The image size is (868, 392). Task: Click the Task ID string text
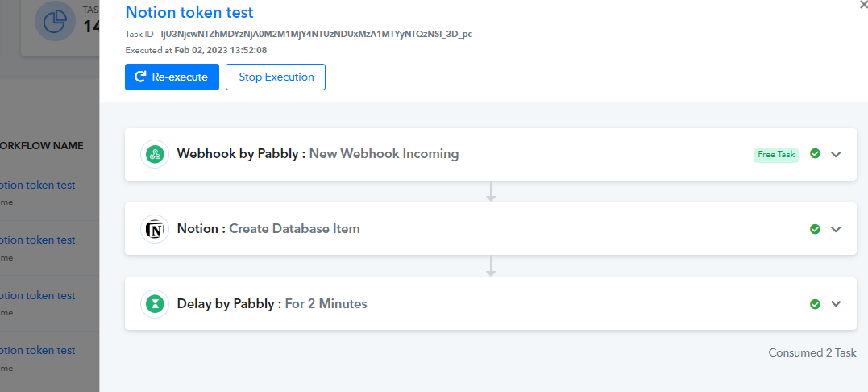click(316, 35)
